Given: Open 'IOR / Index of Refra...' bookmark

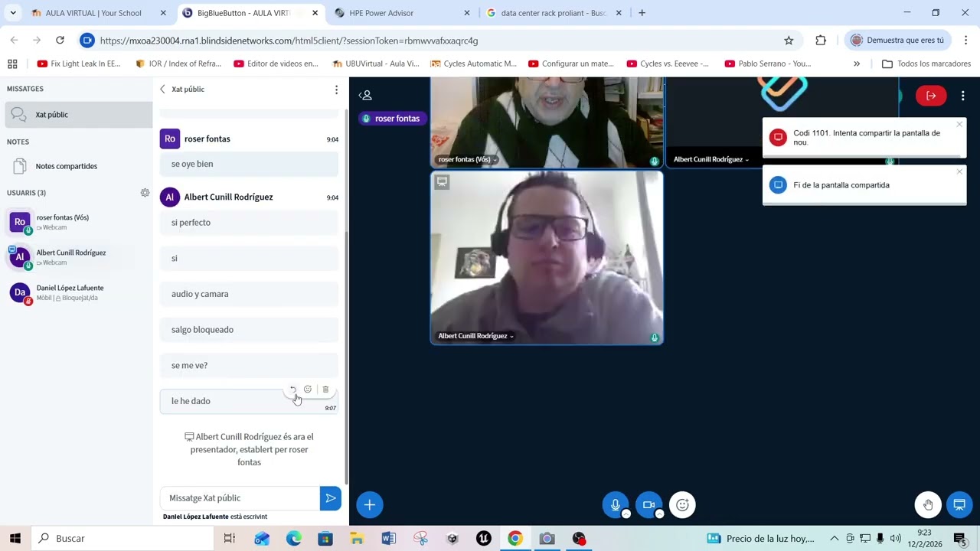Looking at the screenshot, I should click(x=178, y=64).
